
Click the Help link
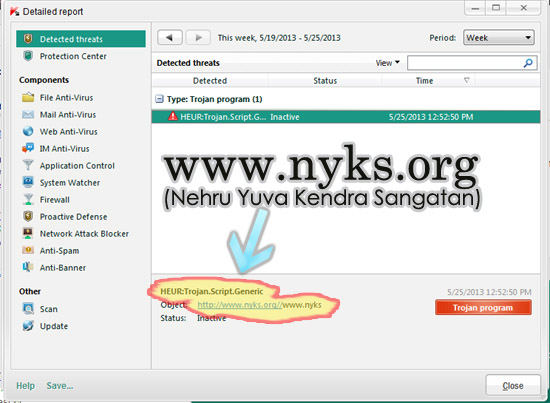click(x=25, y=386)
